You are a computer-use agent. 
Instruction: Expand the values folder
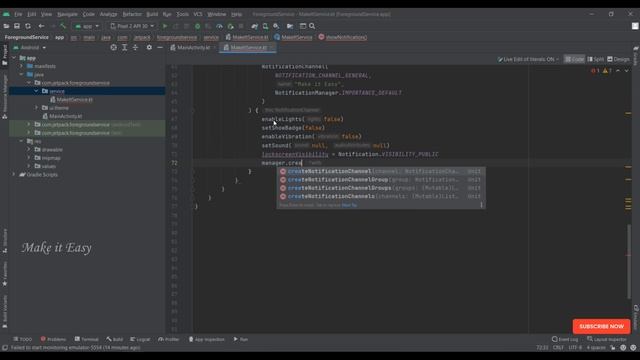[29, 166]
